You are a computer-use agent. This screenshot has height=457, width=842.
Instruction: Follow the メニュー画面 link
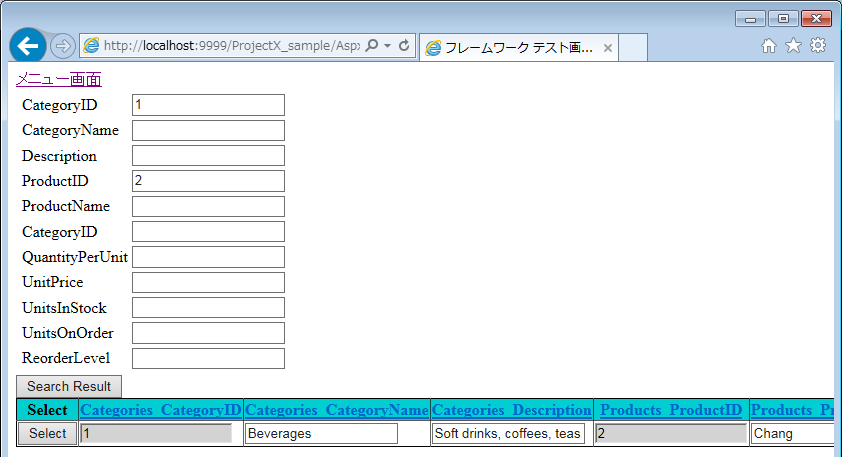[58, 80]
